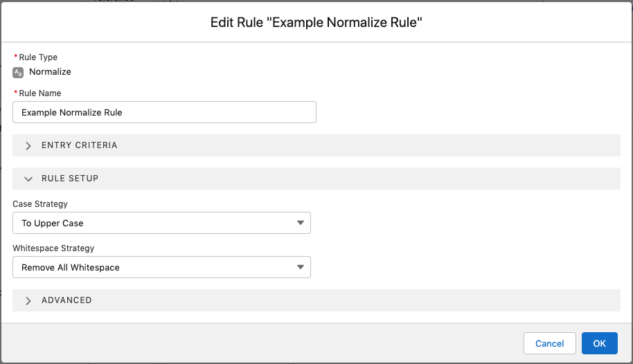Click the Whitespace Strategy dropdown arrow

(x=300, y=267)
